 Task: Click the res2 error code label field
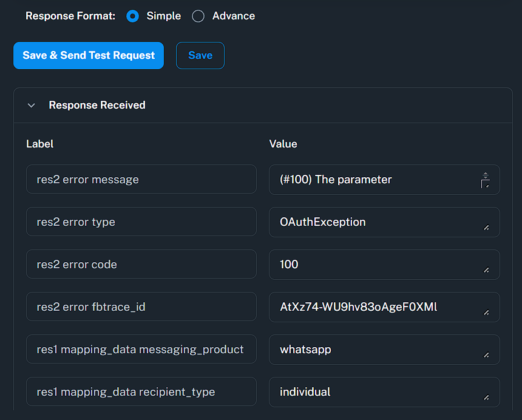141,265
